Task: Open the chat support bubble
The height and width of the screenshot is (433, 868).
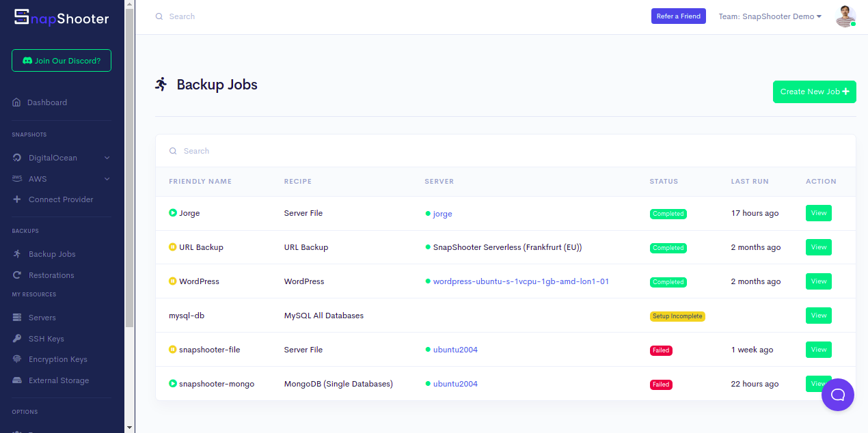Action: pyautogui.click(x=838, y=395)
